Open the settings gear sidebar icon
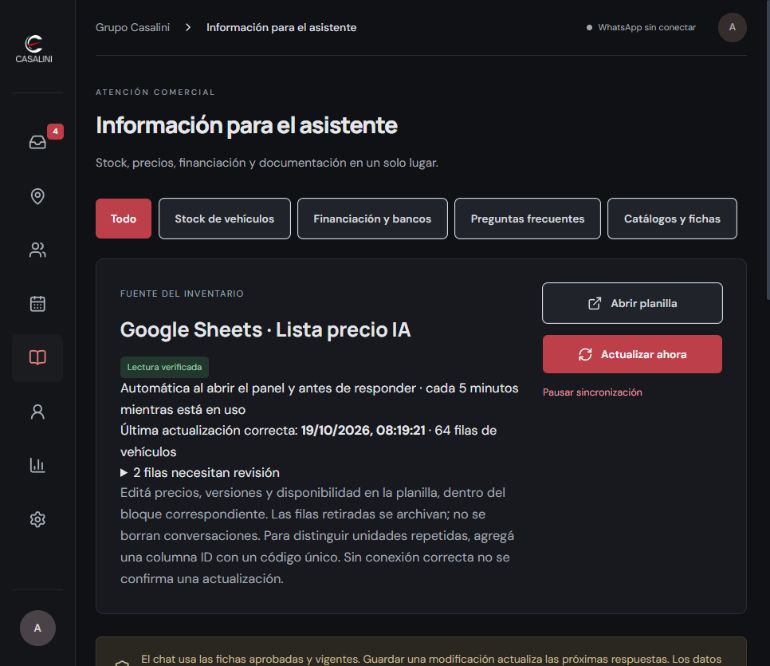This screenshot has width=770, height=666. click(38, 519)
